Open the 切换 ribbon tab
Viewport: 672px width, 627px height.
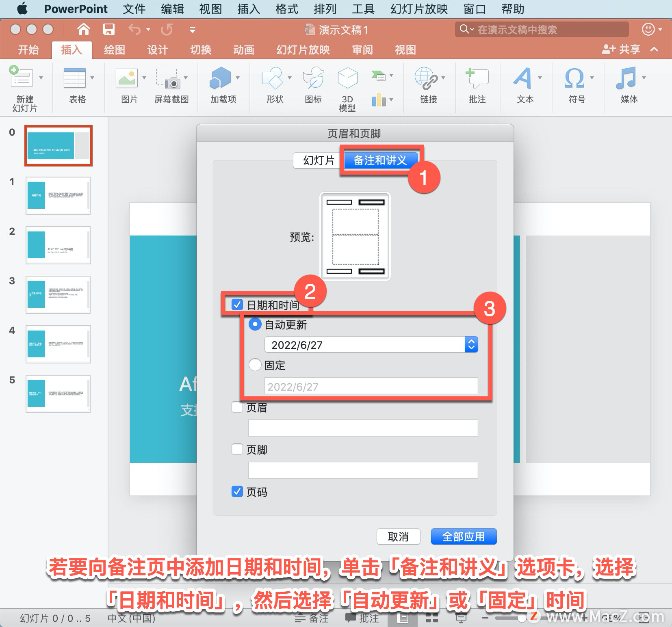200,50
